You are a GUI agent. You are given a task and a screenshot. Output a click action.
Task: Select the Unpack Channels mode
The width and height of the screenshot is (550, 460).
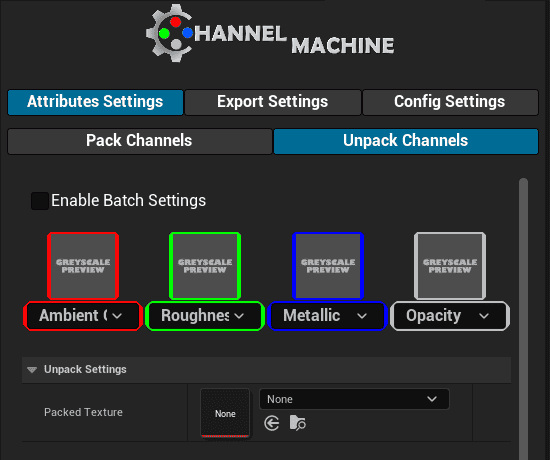pyautogui.click(x=406, y=141)
